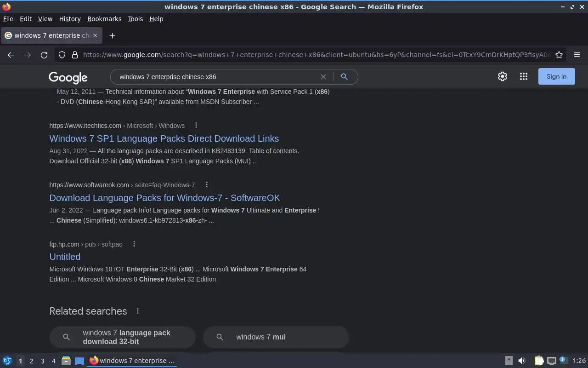Open Related searches options menu
Viewport: 588px width, 368px height.
click(138, 311)
